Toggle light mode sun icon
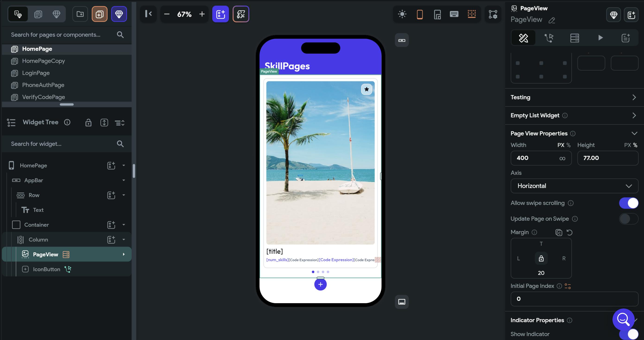644x340 pixels. pyautogui.click(x=402, y=14)
